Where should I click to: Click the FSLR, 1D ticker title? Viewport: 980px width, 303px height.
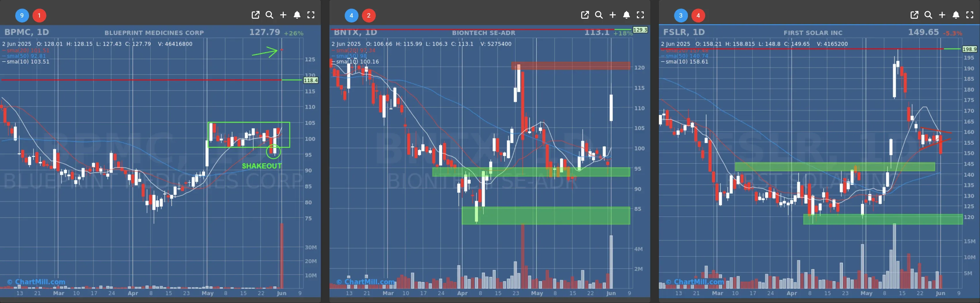click(x=684, y=32)
